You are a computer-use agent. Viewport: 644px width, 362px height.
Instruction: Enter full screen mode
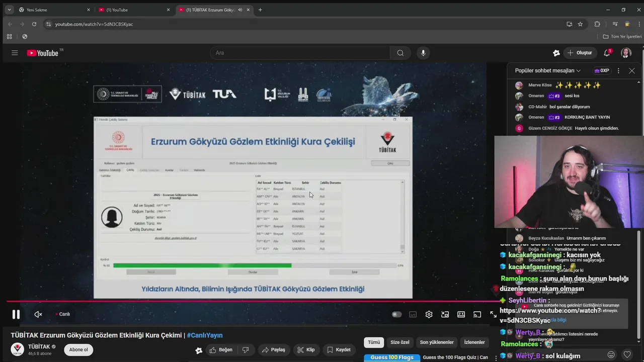pos(493,314)
